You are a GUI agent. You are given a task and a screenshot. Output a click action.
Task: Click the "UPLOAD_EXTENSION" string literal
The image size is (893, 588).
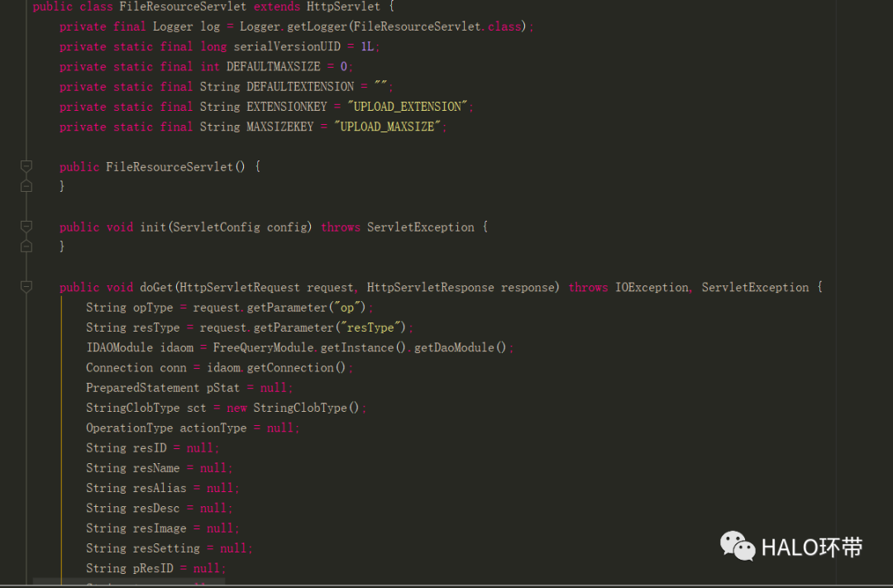click(408, 107)
